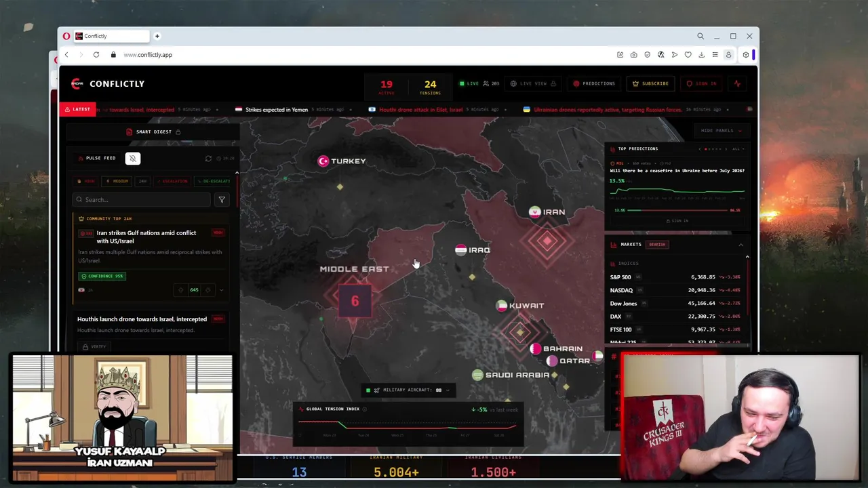Toggle the DE-ESCALATION filter chip
868x488 pixels.
point(214,182)
